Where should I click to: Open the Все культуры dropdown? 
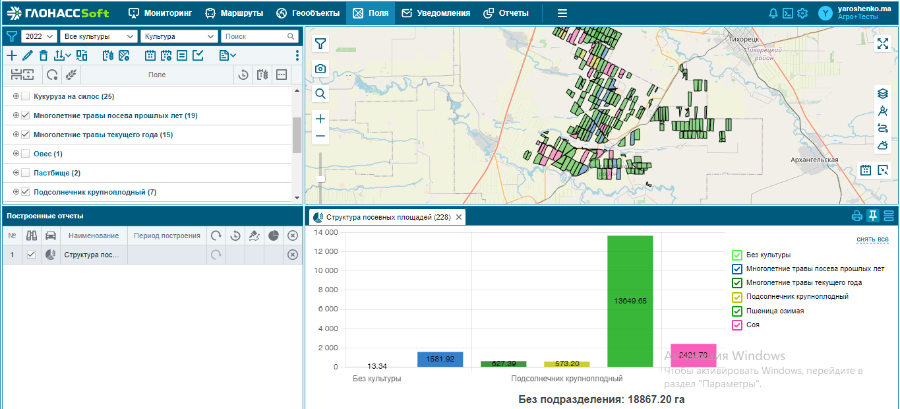[x=98, y=36]
